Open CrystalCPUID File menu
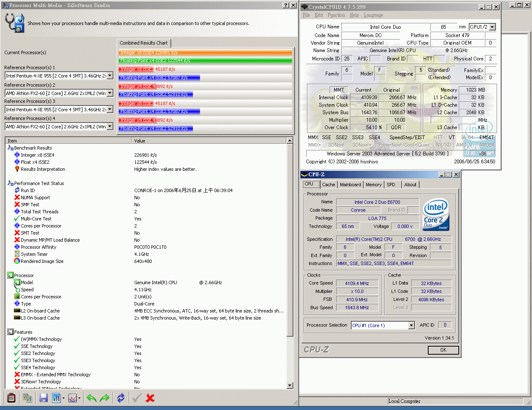Image resolution: width=532 pixels, height=410 pixels. (x=306, y=15)
